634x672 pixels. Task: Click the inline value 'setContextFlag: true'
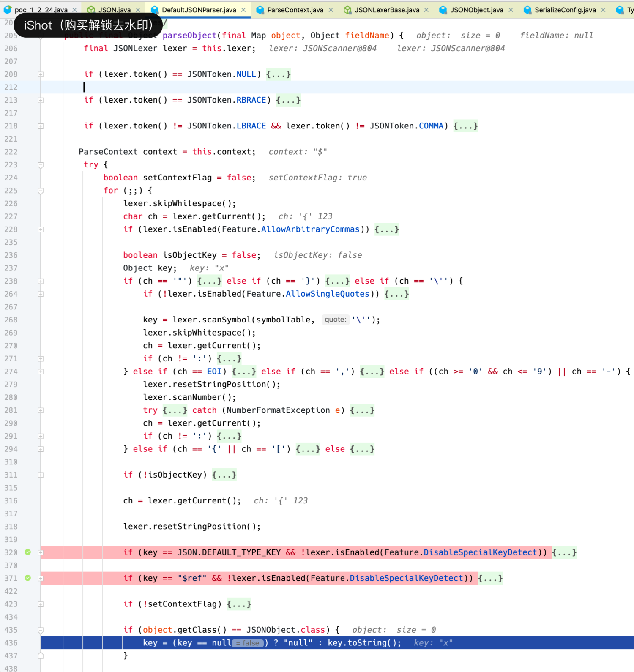point(318,178)
